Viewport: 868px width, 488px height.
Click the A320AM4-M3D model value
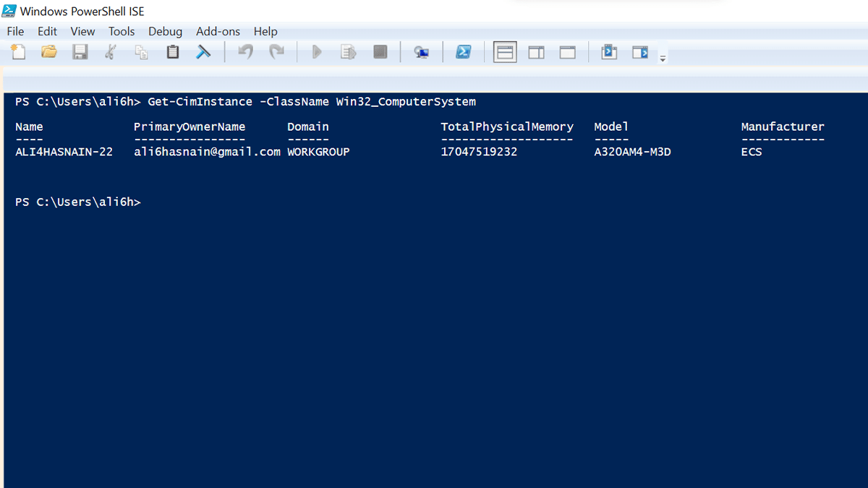click(x=632, y=152)
